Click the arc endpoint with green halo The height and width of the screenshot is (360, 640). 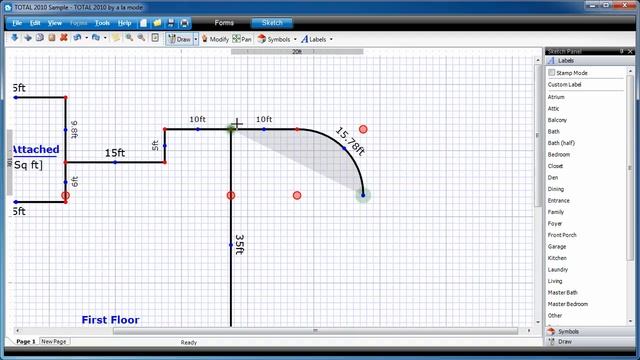pos(363,196)
